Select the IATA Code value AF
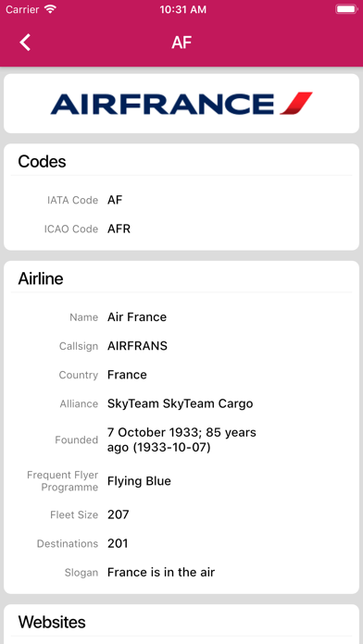This screenshot has height=644, width=363. pos(115,200)
